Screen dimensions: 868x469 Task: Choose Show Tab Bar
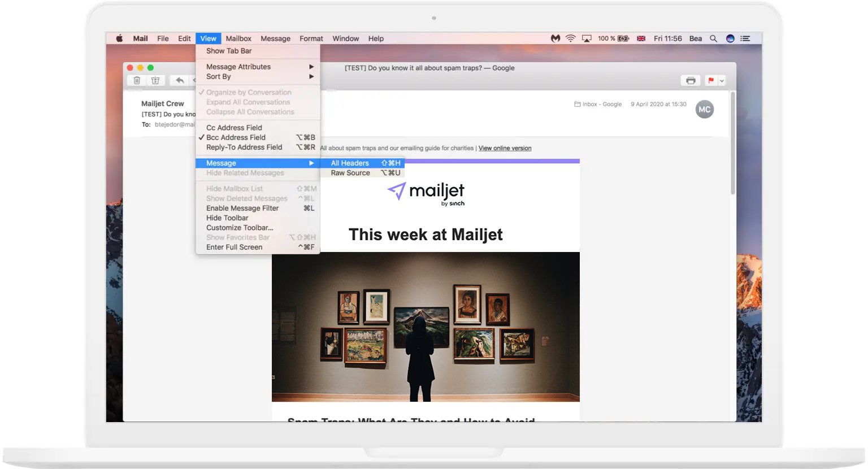click(258, 51)
